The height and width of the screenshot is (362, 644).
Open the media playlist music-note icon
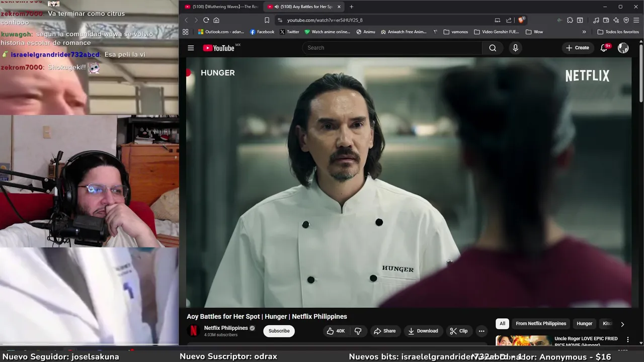(x=596, y=20)
